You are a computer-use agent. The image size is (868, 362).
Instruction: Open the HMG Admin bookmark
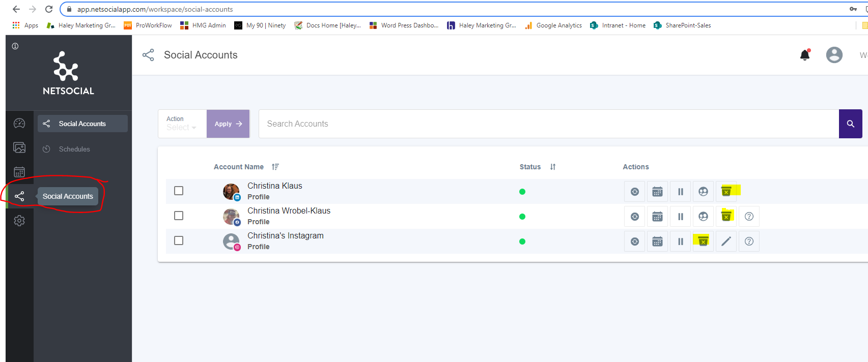point(203,25)
